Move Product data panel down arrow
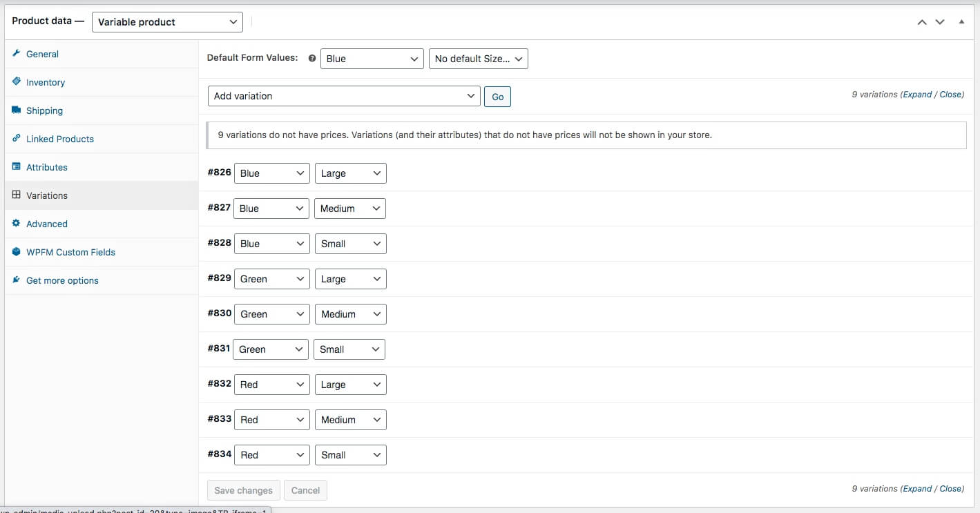The height and width of the screenshot is (513, 980). coord(940,22)
